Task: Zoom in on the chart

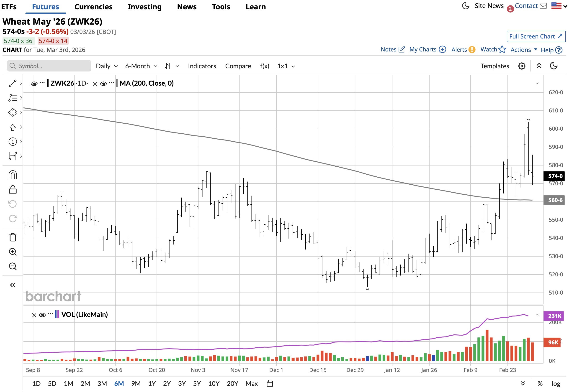Action: point(13,252)
